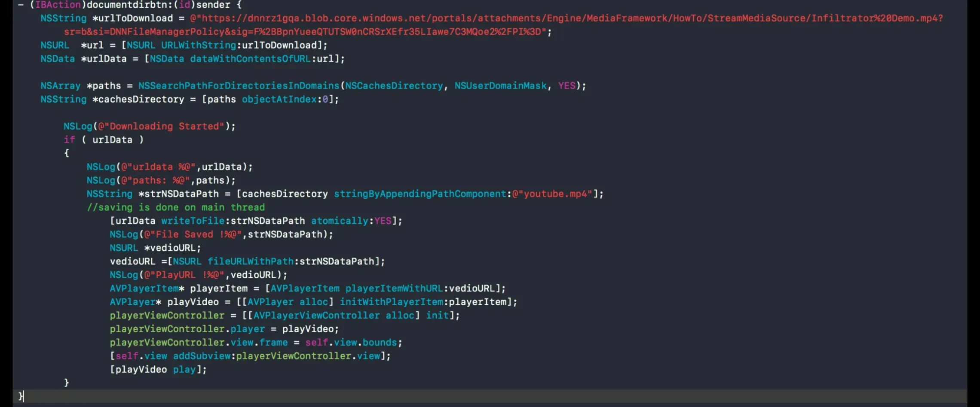
Task: Select NSSearchPathForDirectoriesInDomains function name
Action: point(239,86)
